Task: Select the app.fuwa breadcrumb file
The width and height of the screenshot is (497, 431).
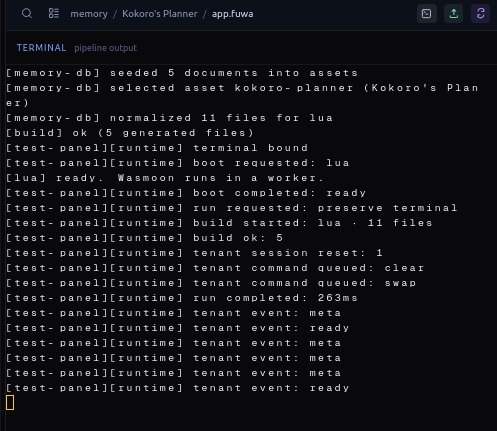Action: coord(232,14)
